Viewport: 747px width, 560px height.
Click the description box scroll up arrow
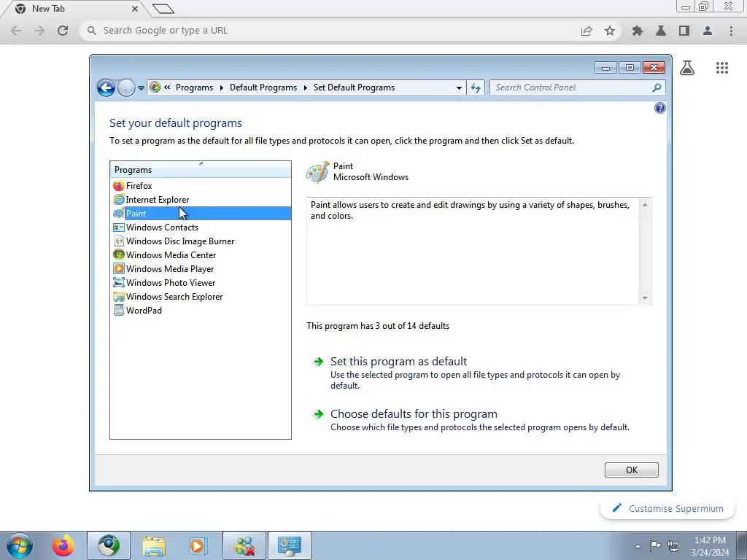point(645,205)
